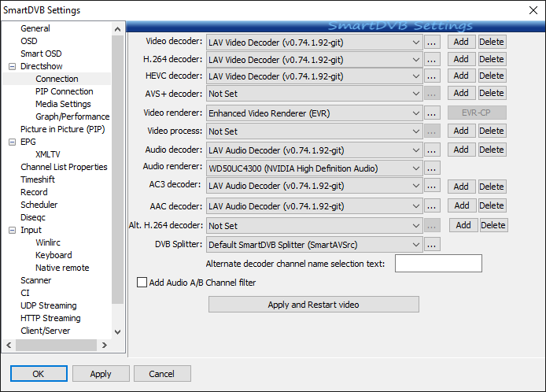Open properties (...) for AAC decoder
This screenshot has width=546, height=392.
tap(432, 206)
